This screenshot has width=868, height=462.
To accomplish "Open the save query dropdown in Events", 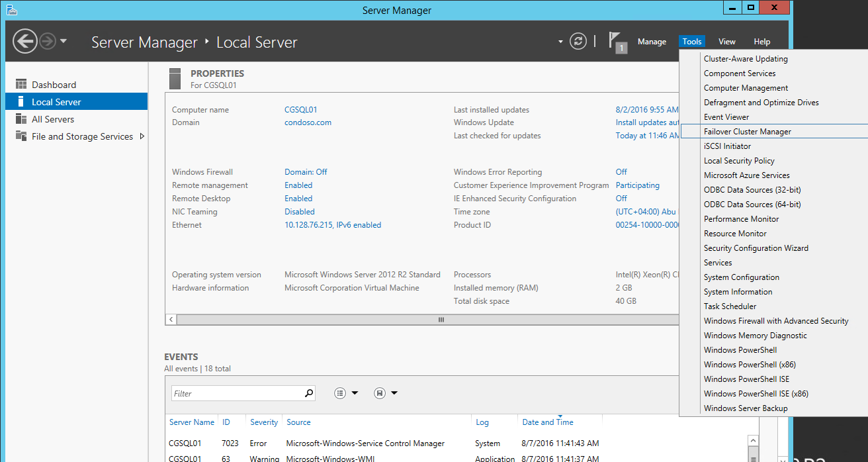I will (386, 393).
